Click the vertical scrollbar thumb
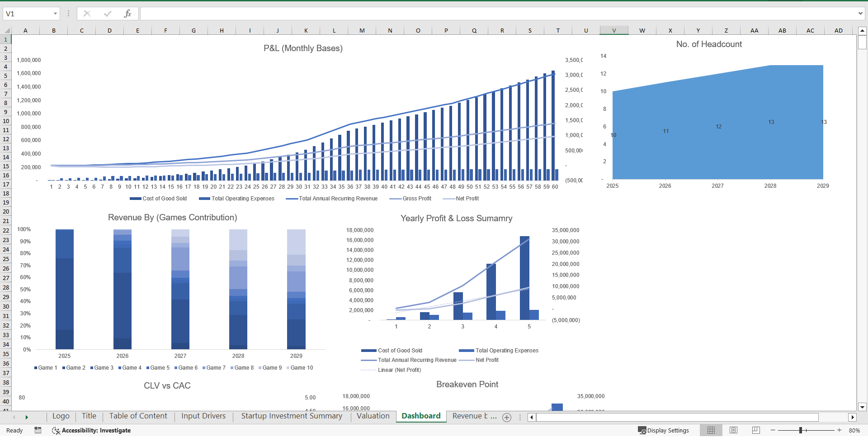 click(x=862, y=42)
